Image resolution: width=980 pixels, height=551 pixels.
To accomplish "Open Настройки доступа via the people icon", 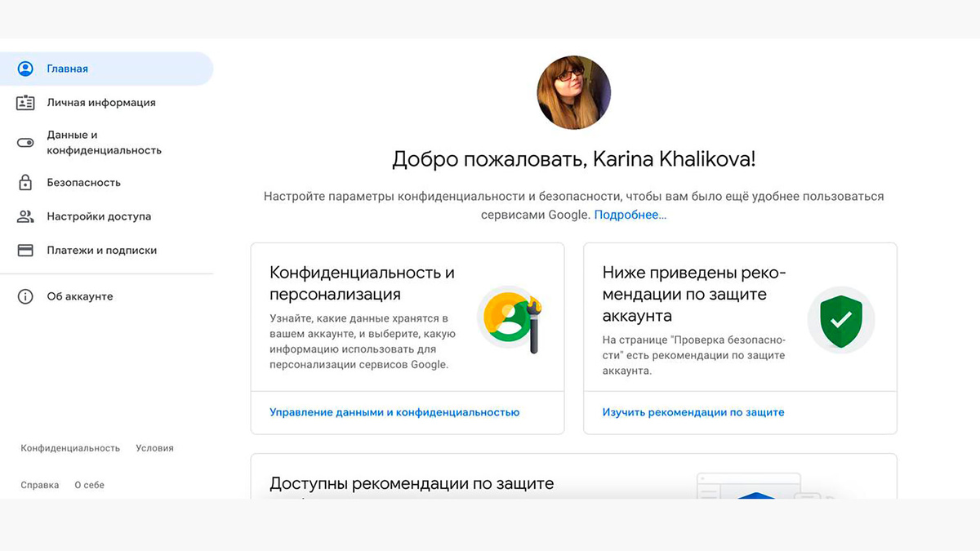I will click(24, 216).
